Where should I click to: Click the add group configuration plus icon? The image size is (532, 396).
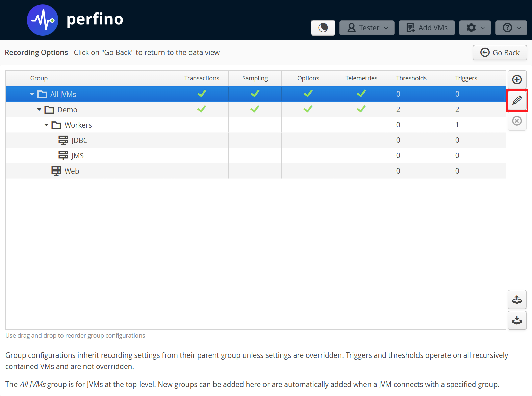click(517, 80)
